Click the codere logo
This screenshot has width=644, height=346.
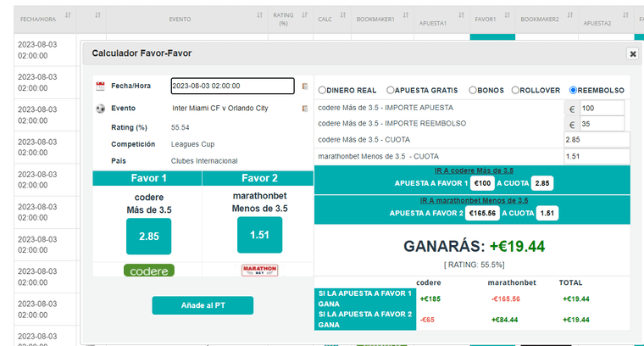click(149, 271)
